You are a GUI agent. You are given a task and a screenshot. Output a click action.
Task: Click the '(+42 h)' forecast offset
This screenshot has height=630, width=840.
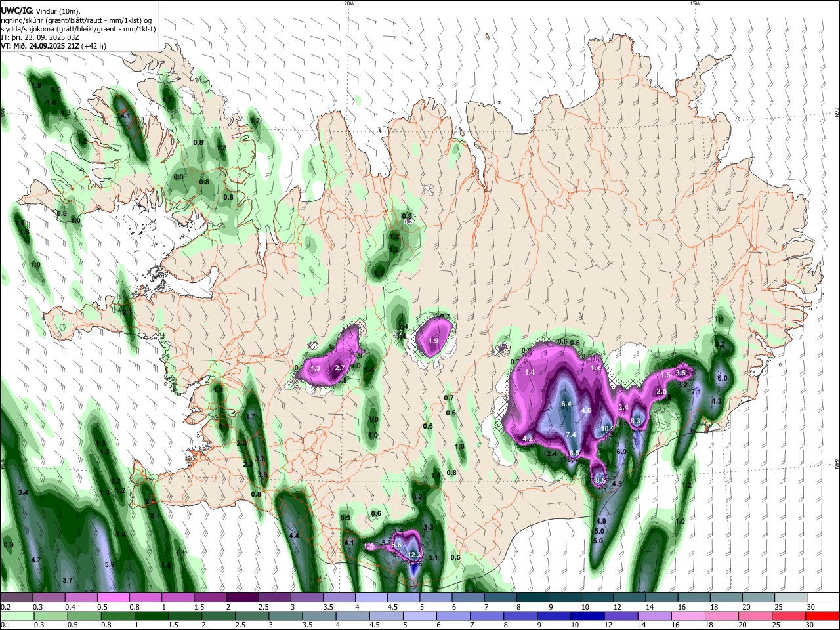(x=94, y=46)
